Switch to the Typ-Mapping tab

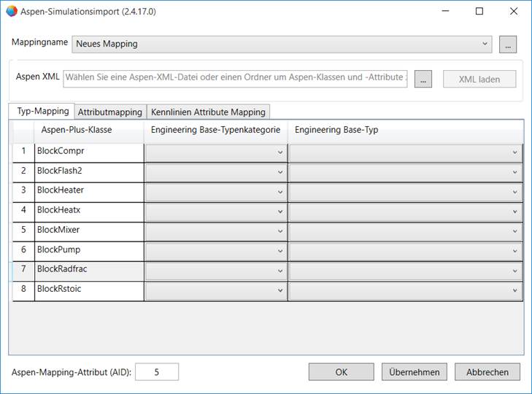(42, 111)
